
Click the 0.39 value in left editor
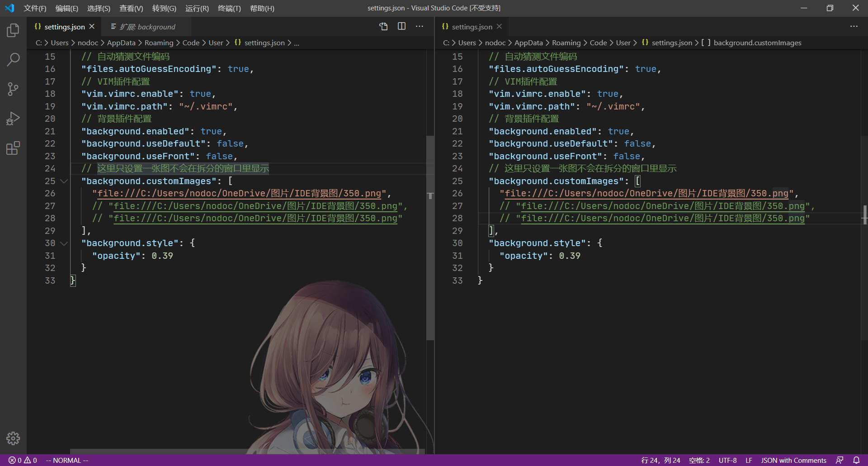162,256
